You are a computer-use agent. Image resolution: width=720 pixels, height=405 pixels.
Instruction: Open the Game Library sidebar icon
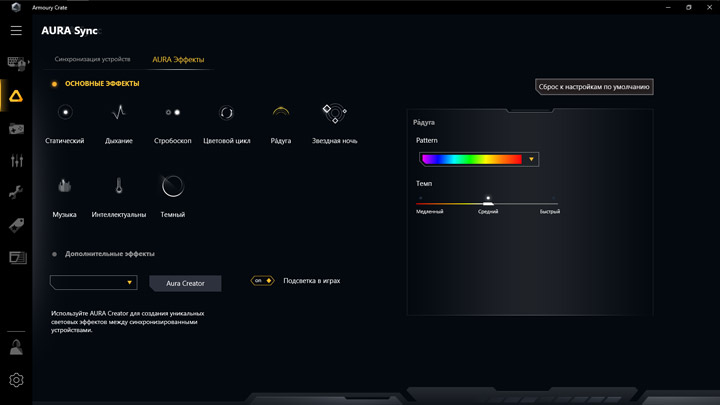[17, 129]
